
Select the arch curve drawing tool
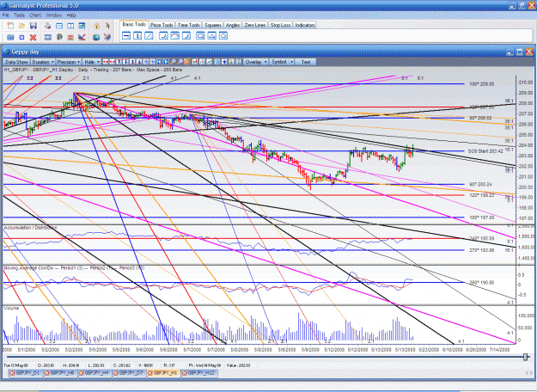(x=174, y=35)
